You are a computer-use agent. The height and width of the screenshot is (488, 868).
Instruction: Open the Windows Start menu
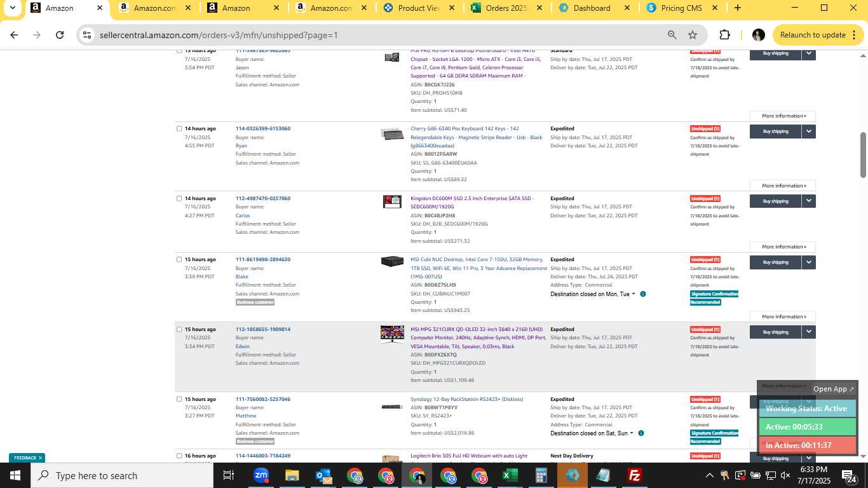click(15, 475)
